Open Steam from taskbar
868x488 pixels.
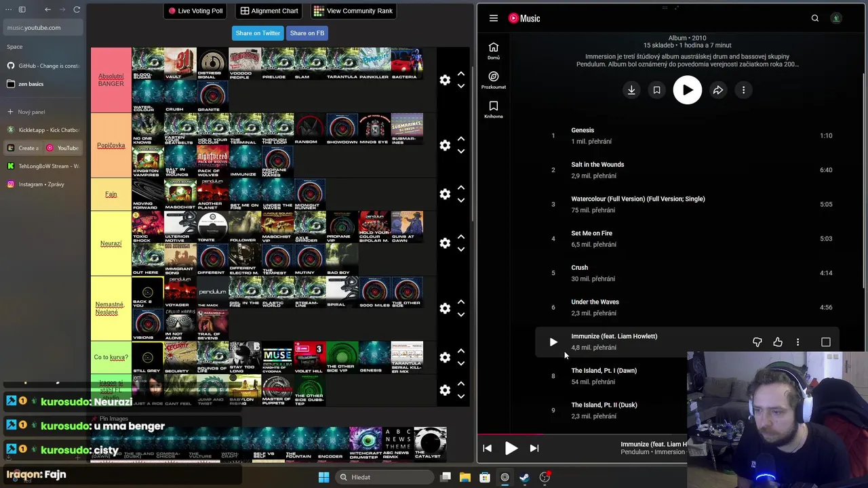(x=524, y=477)
